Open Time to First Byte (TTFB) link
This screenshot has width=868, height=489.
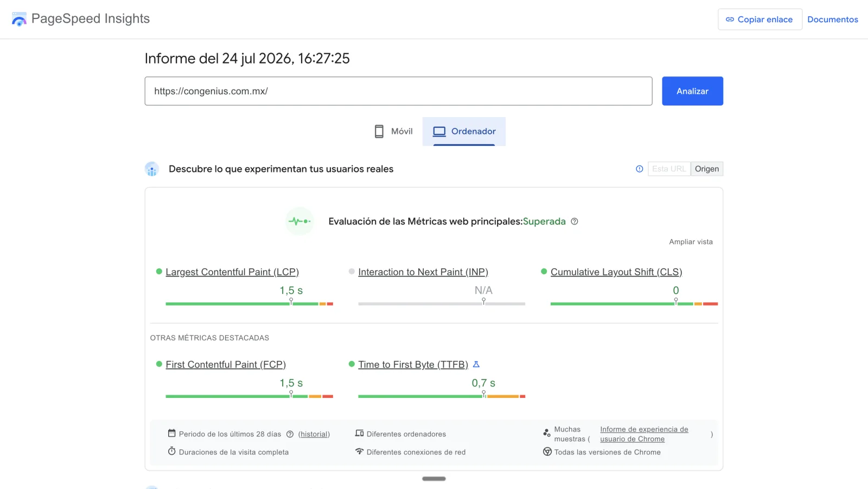[413, 365]
